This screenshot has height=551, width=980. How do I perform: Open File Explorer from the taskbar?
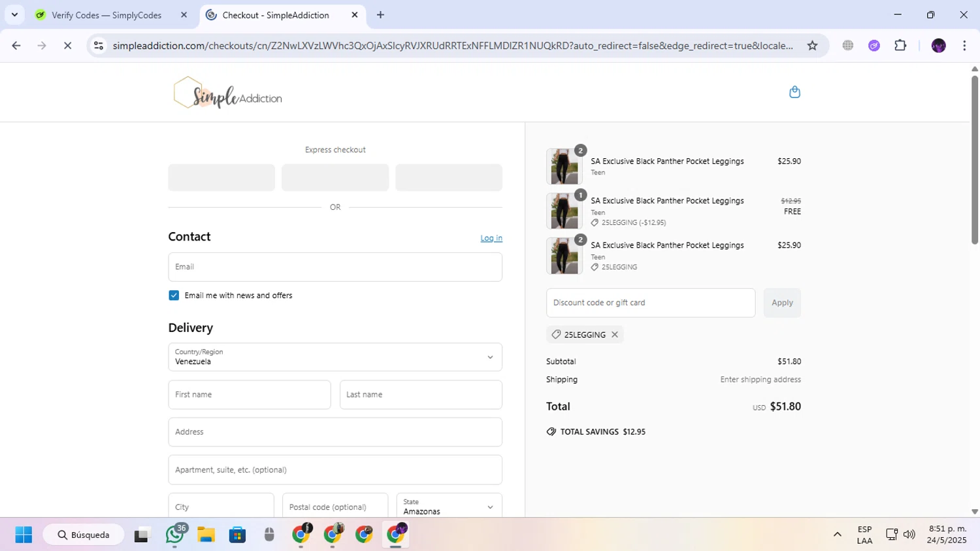(x=206, y=535)
